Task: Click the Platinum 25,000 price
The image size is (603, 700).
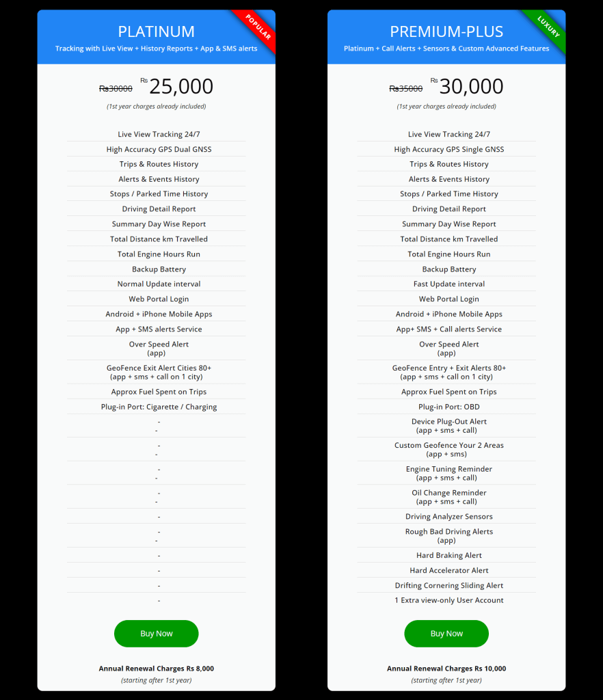Action: click(x=181, y=87)
